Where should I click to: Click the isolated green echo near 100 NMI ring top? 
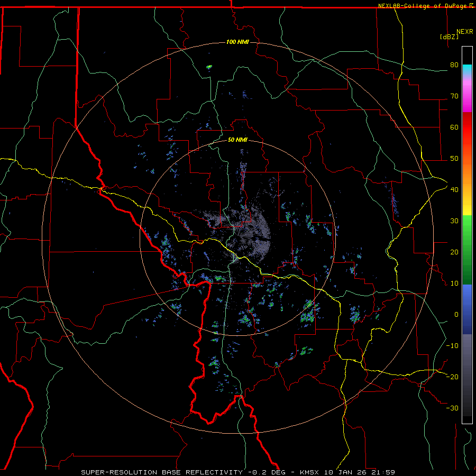[x=209, y=67]
